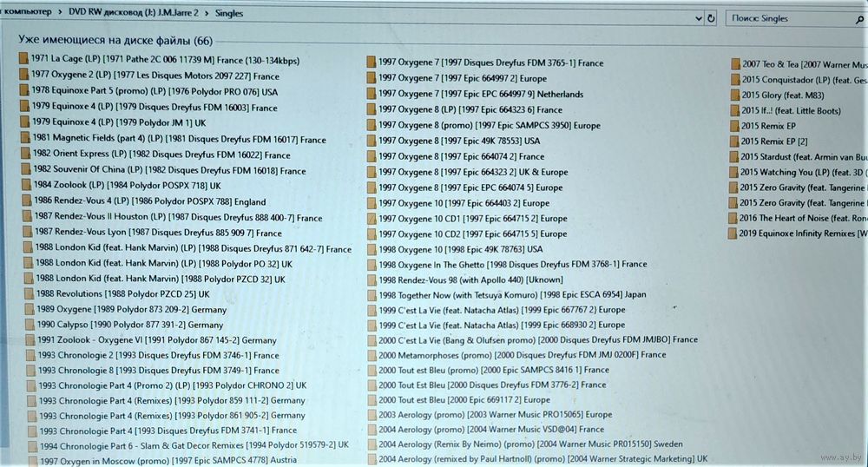The width and height of the screenshot is (868, 467).
Task: Click the refresh icon in the address bar
Action: click(711, 18)
